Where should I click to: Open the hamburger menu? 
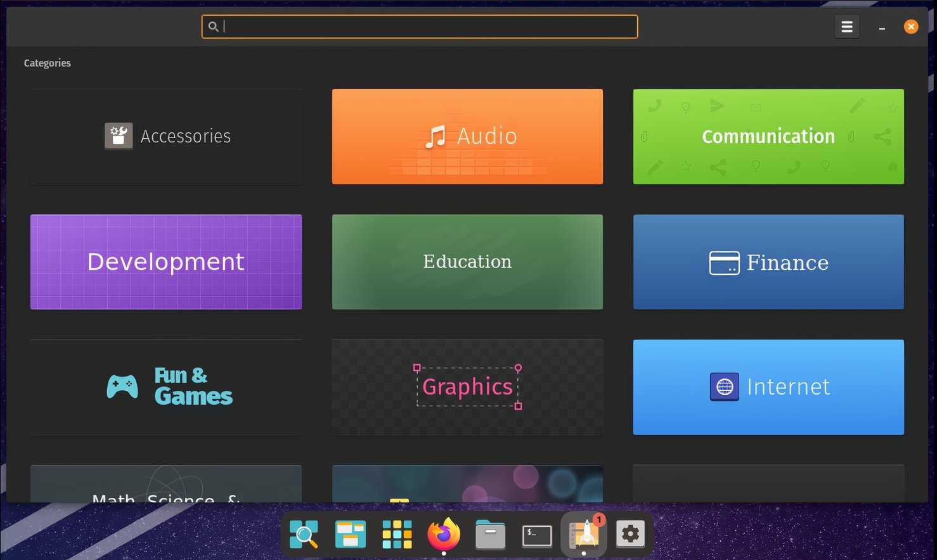point(846,26)
